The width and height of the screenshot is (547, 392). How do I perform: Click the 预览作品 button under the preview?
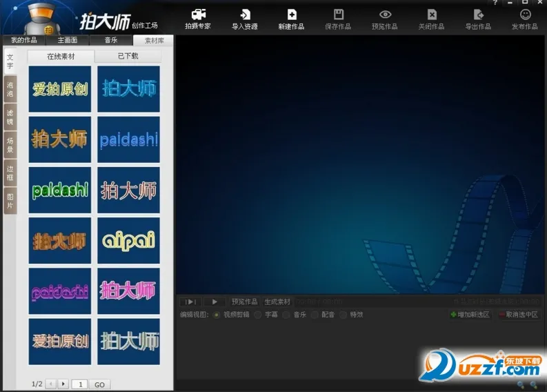tap(245, 302)
